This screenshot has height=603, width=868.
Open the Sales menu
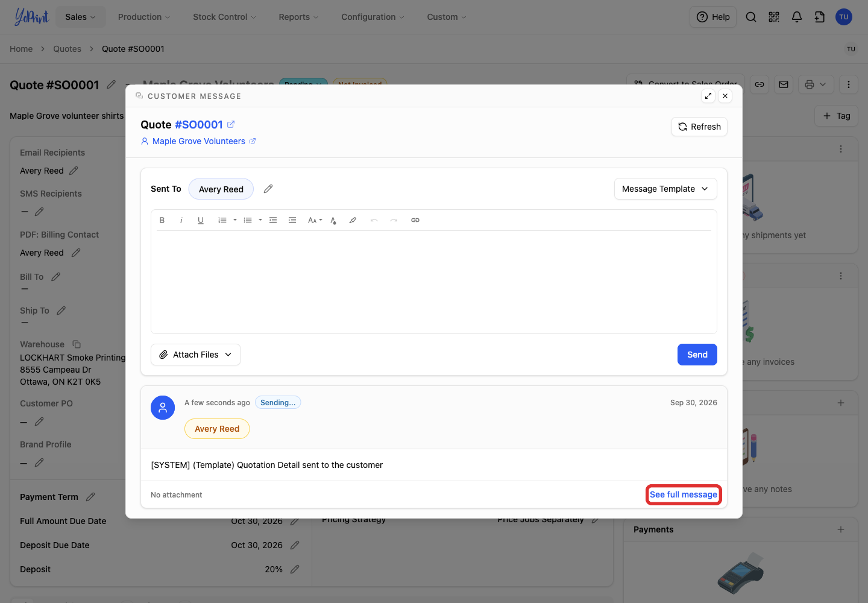[x=81, y=17]
